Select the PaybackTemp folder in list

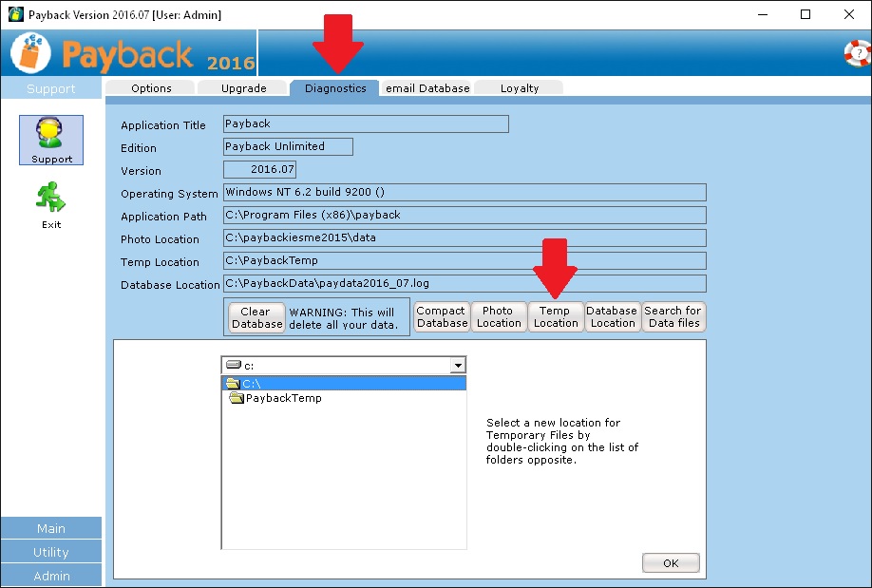[282, 399]
